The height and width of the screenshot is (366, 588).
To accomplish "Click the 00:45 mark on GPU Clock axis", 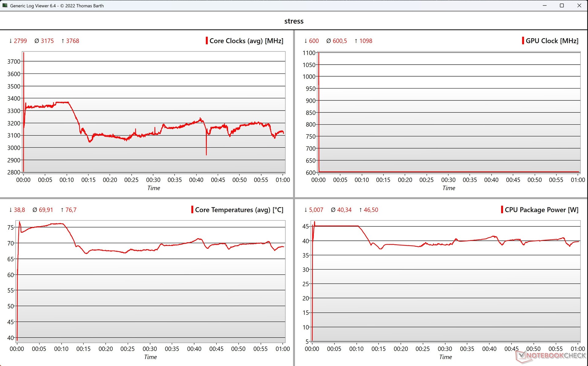I will [513, 180].
